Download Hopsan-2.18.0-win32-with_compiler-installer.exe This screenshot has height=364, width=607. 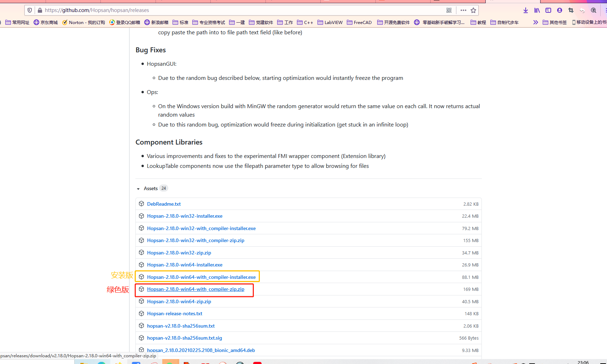click(202, 228)
